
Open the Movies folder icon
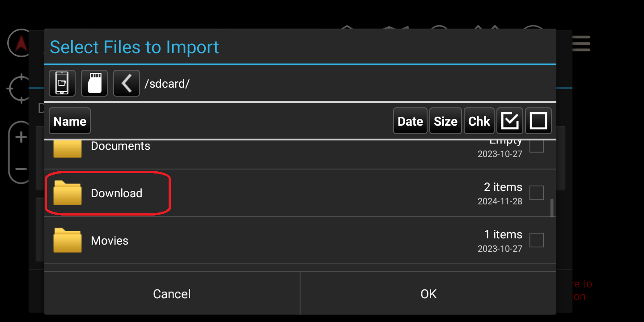[68, 241]
